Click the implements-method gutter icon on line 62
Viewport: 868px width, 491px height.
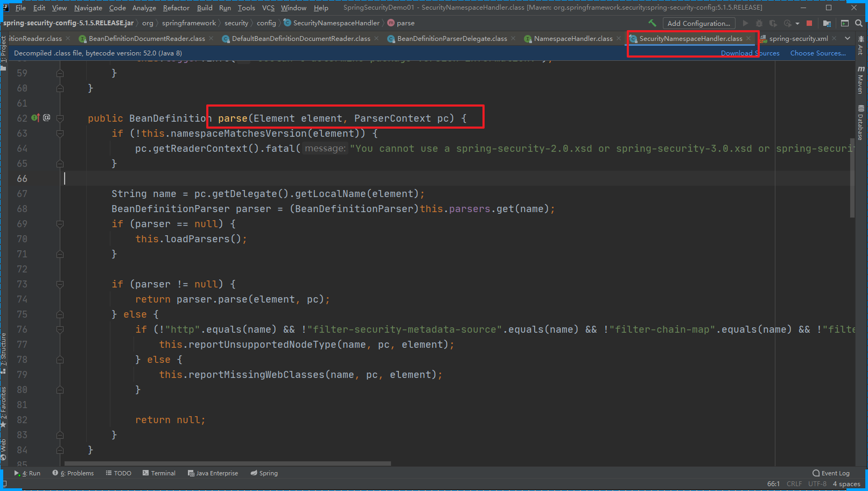(36, 117)
